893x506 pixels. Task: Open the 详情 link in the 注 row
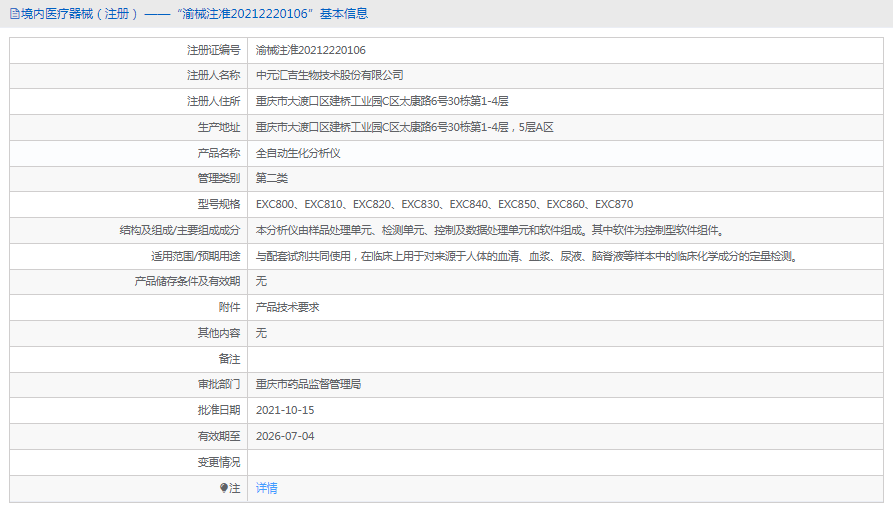tap(267, 488)
